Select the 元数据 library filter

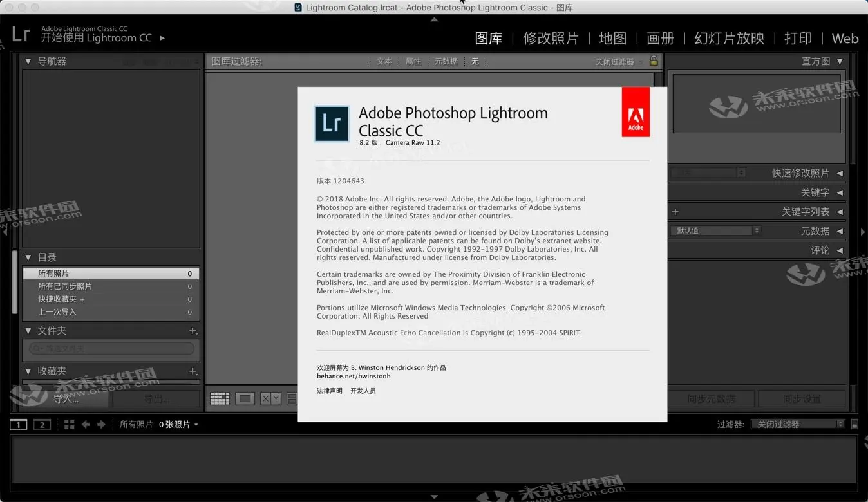pos(446,61)
